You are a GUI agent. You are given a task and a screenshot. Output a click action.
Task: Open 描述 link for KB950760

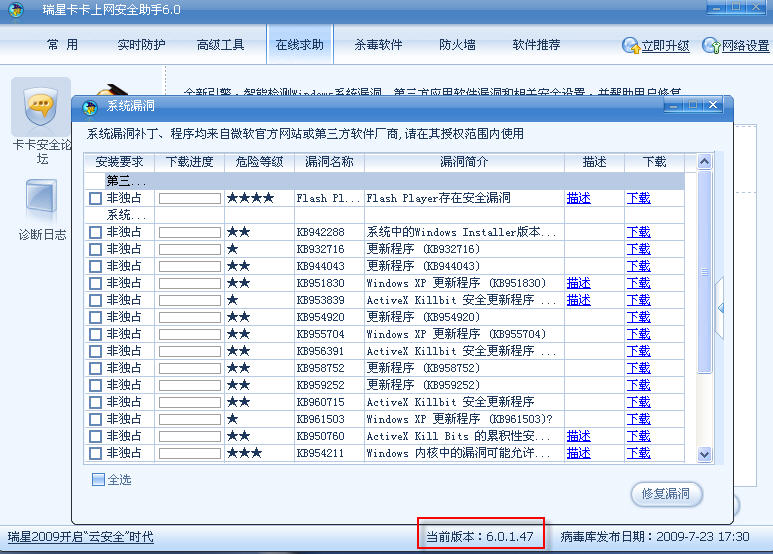(x=579, y=436)
